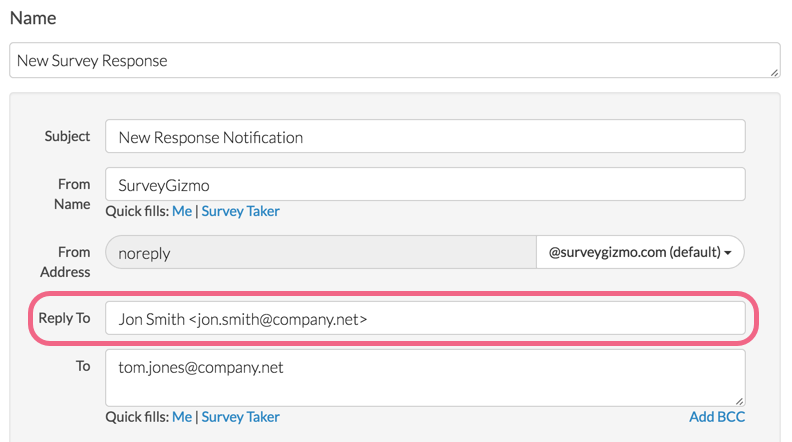Viewport: 792px width, 442px height.
Task: Click the Name heading at the top
Action: coord(33,18)
